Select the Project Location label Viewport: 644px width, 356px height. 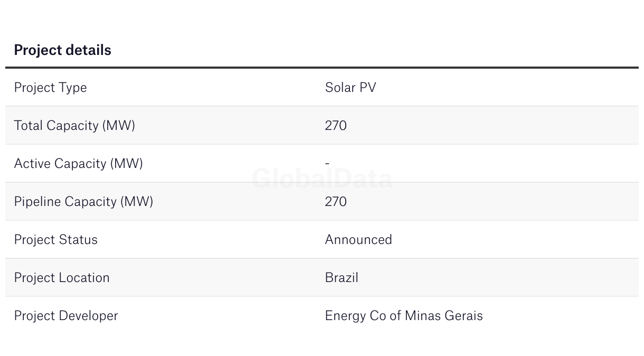pos(62,278)
